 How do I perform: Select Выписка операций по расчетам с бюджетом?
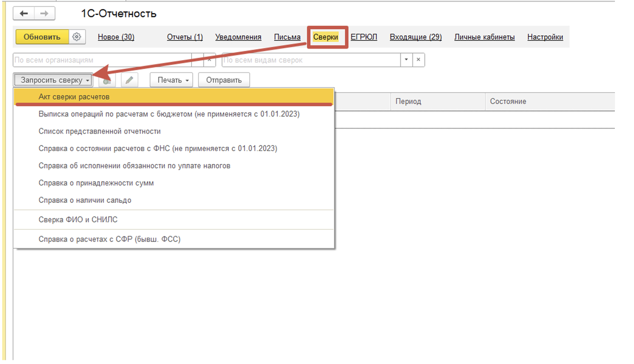pyautogui.click(x=174, y=114)
